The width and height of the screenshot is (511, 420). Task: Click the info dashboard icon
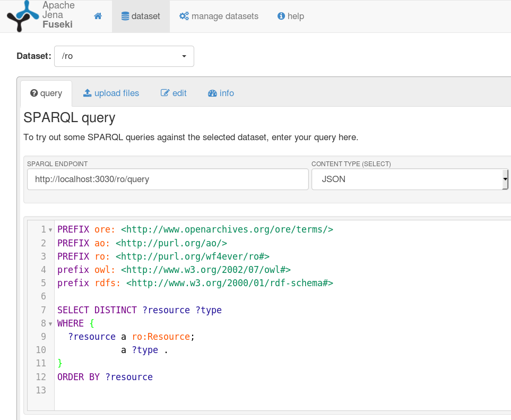click(212, 93)
